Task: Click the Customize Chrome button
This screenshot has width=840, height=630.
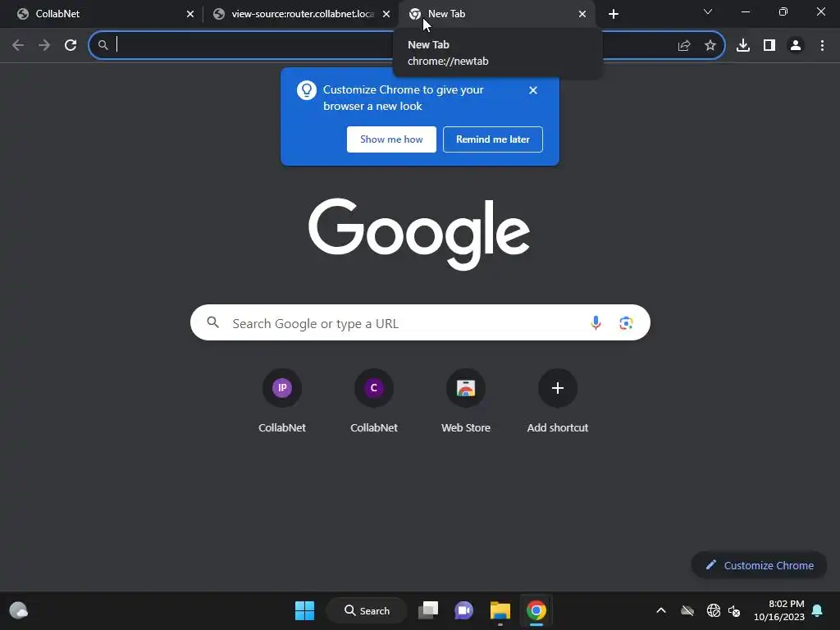Action: coord(759,565)
